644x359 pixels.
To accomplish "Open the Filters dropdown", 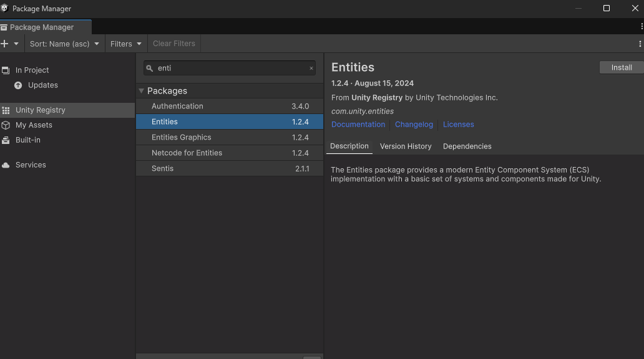I will point(125,44).
